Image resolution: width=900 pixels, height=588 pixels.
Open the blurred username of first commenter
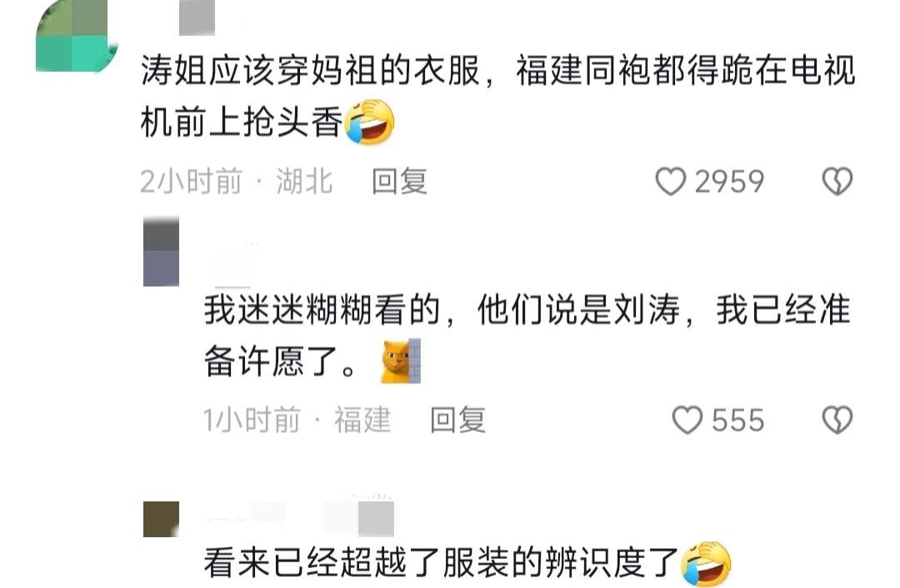197,17
